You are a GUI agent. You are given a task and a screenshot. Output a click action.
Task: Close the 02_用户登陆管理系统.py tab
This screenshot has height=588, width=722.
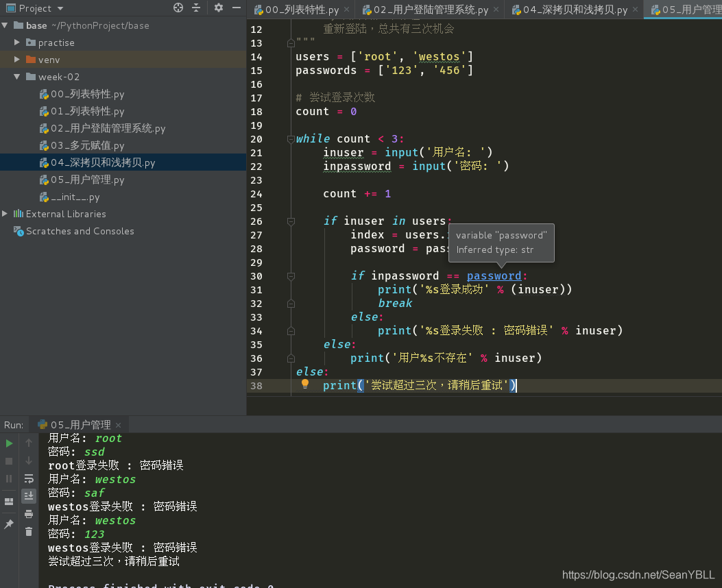(496, 9)
